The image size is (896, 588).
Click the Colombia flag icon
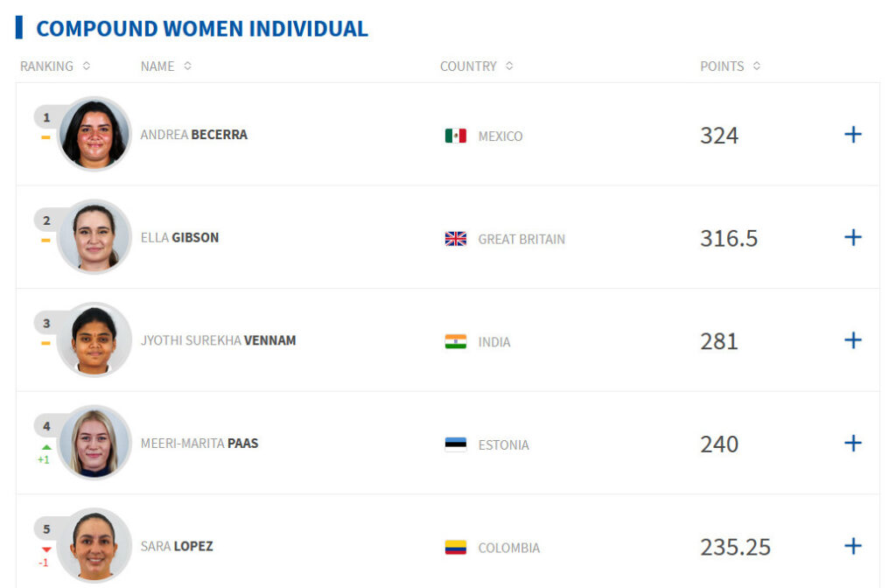pos(455,547)
